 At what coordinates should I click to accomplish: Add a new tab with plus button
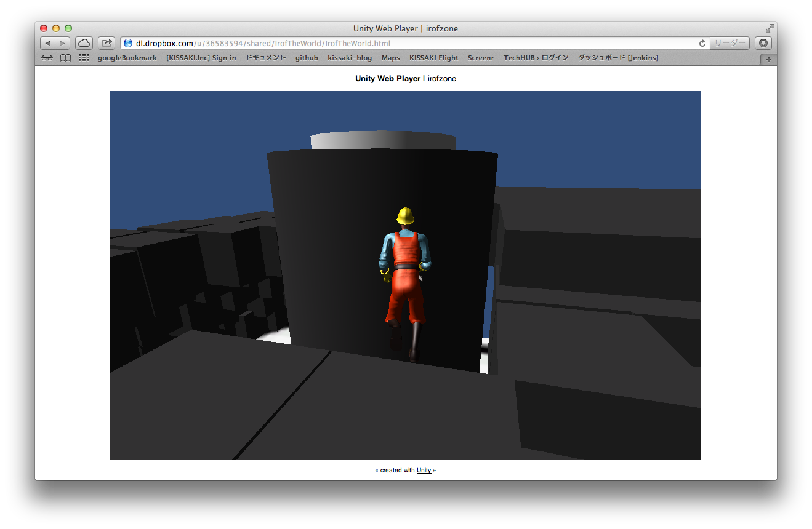point(768,59)
